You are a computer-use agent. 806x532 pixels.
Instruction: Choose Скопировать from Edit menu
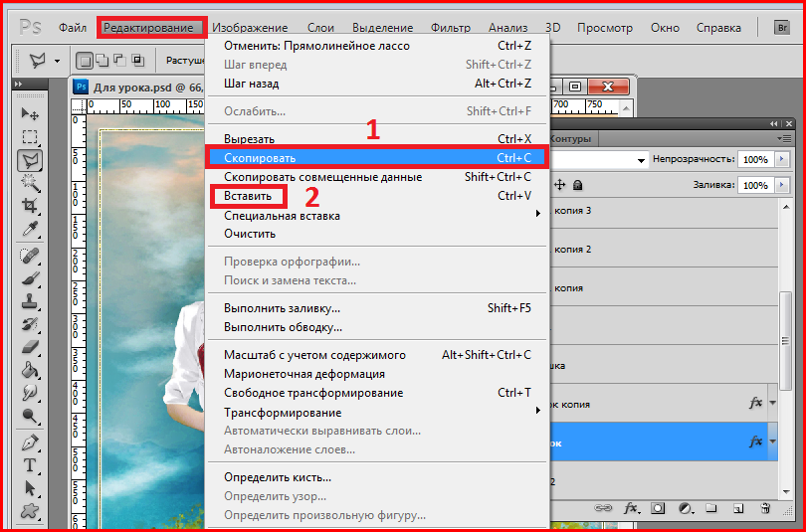pyautogui.click(x=378, y=158)
